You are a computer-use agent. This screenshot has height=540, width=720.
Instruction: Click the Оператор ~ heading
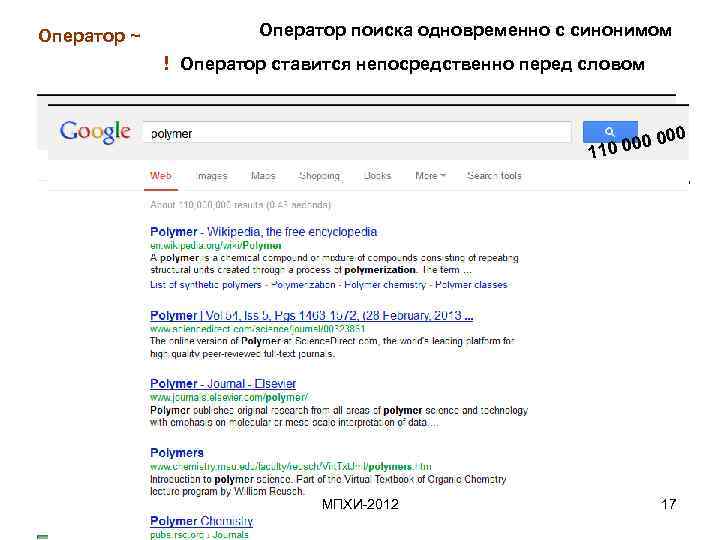click(89, 36)
